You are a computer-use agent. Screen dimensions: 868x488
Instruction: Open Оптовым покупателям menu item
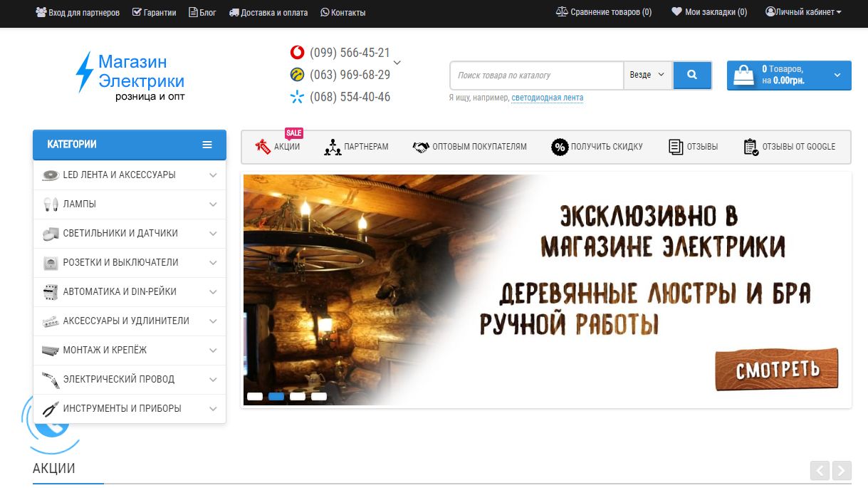point(470,147)
